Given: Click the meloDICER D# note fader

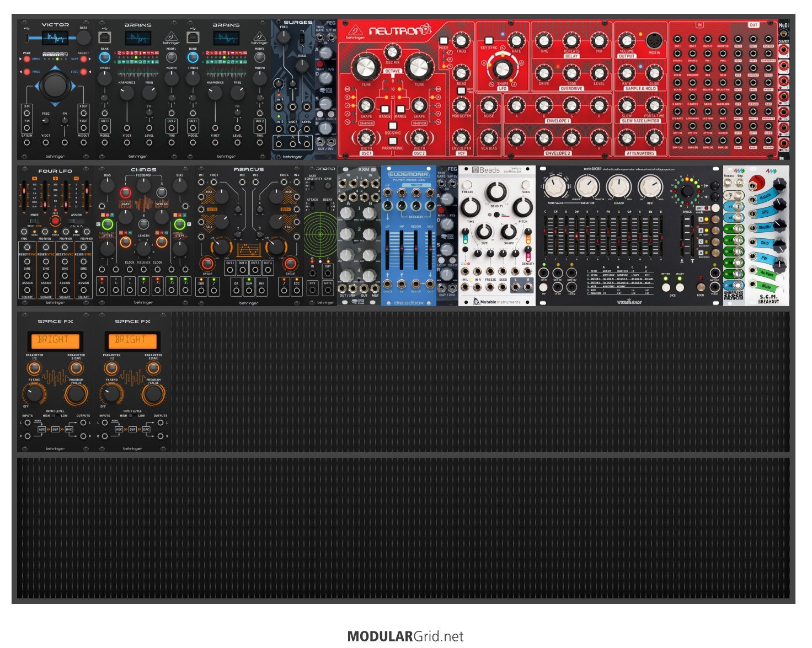Looking at the screenshot, I should tap(576, 235).
